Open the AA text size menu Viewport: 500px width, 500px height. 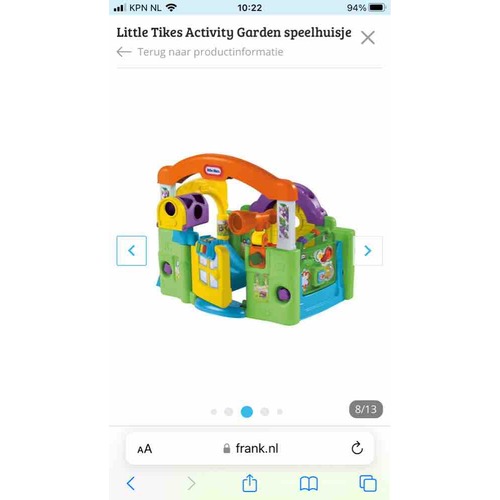click(145, 449)
